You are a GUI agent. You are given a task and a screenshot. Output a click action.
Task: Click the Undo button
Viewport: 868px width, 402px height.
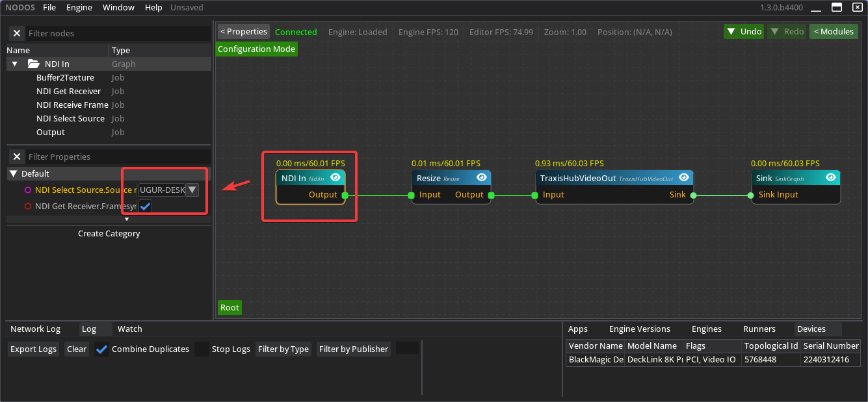coord(744,31)
